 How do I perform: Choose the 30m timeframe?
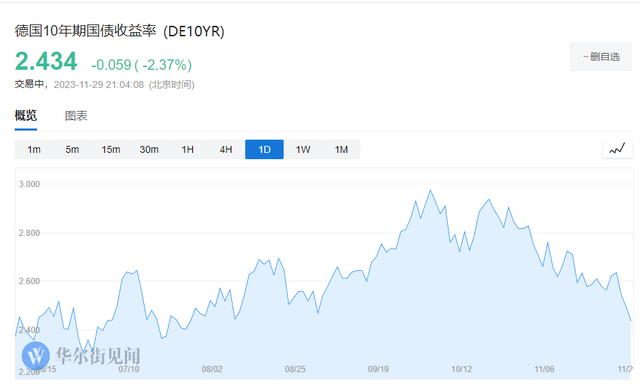[149, 149]
